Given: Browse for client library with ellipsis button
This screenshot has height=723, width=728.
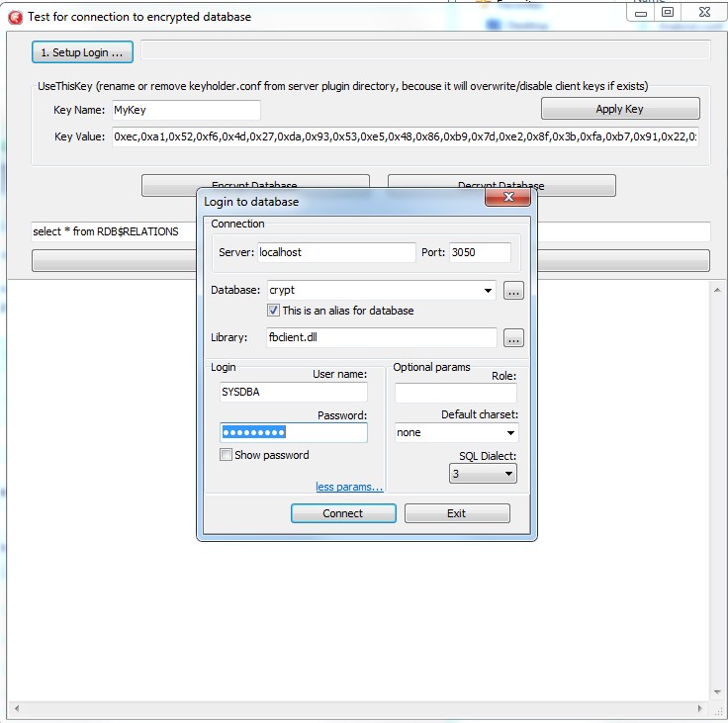Looking at the screenshot, I should coord(513,338).
